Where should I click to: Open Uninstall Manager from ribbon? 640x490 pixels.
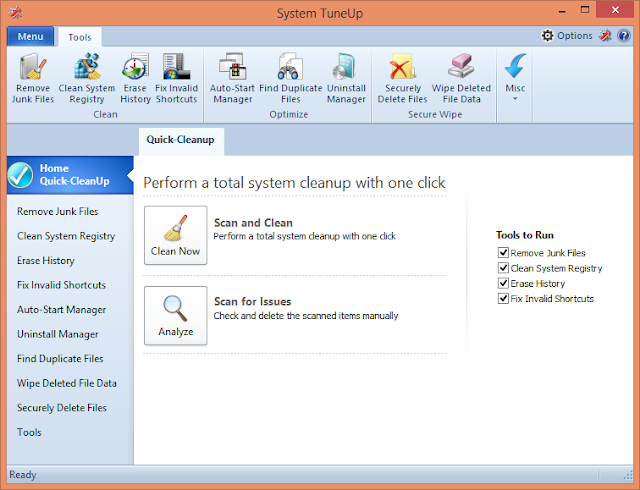pos(346,78)
